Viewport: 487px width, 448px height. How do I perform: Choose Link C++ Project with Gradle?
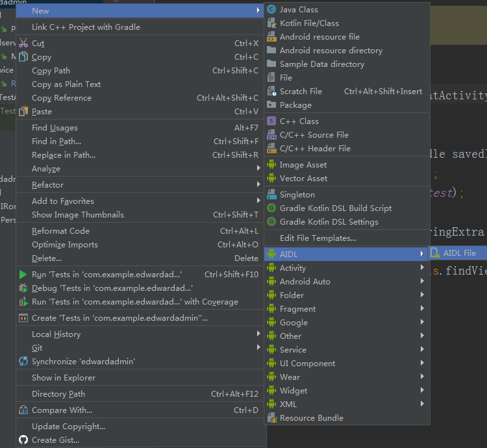pyautogui.click(x=140, y=27)
